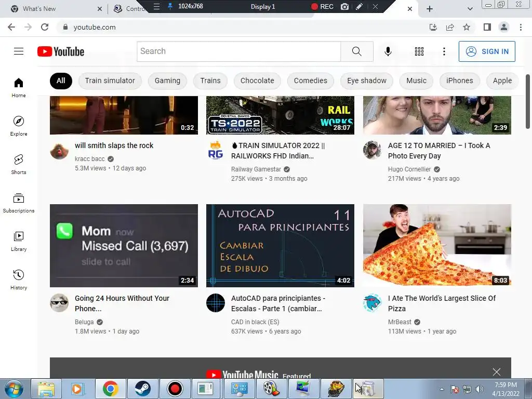
Task: Open Steam from the taskbar
Action: tap(142, 389)
